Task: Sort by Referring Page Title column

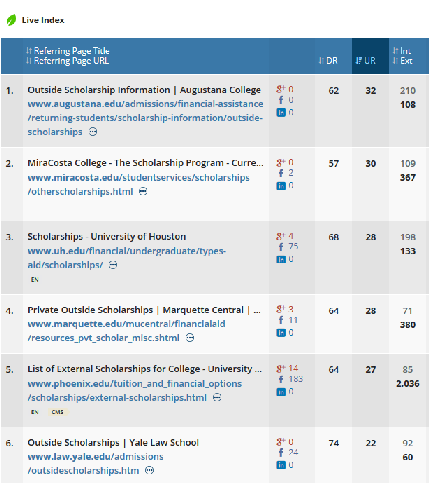Action: [x=68, y=51]
